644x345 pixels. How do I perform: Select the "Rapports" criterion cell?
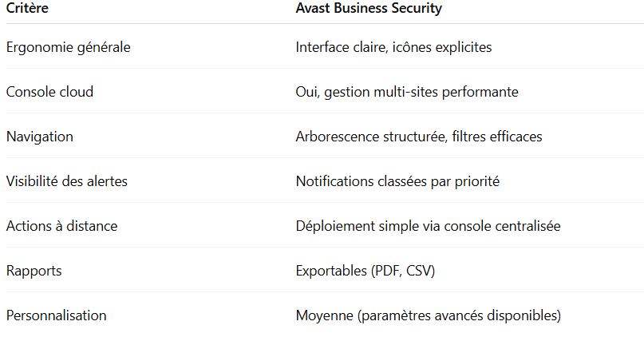click(x=34, y=271)
